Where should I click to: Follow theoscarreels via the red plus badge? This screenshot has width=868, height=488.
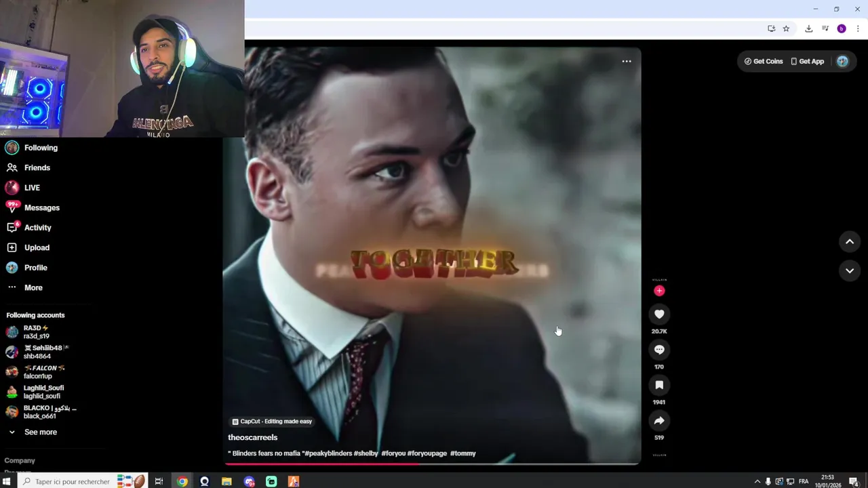click(x=659, y=291)
